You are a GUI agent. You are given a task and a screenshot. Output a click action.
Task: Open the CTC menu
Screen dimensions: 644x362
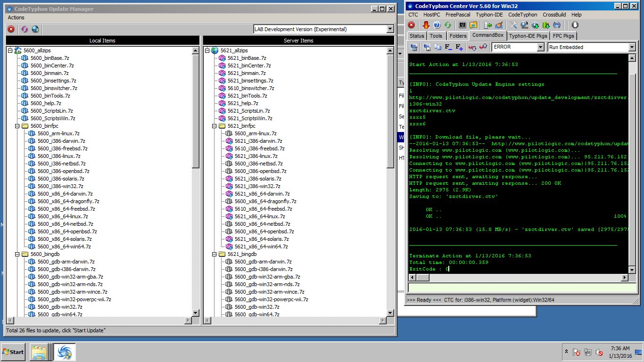coord(413,15)
